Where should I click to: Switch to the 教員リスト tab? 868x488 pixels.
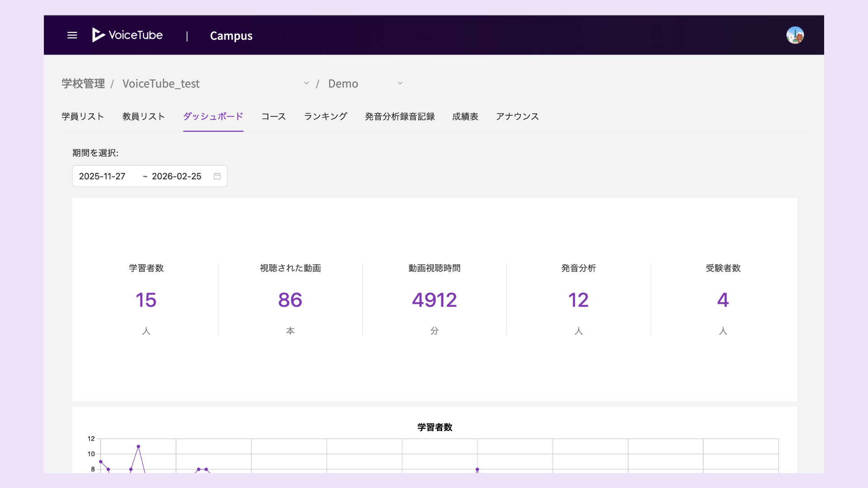point(143,117)
